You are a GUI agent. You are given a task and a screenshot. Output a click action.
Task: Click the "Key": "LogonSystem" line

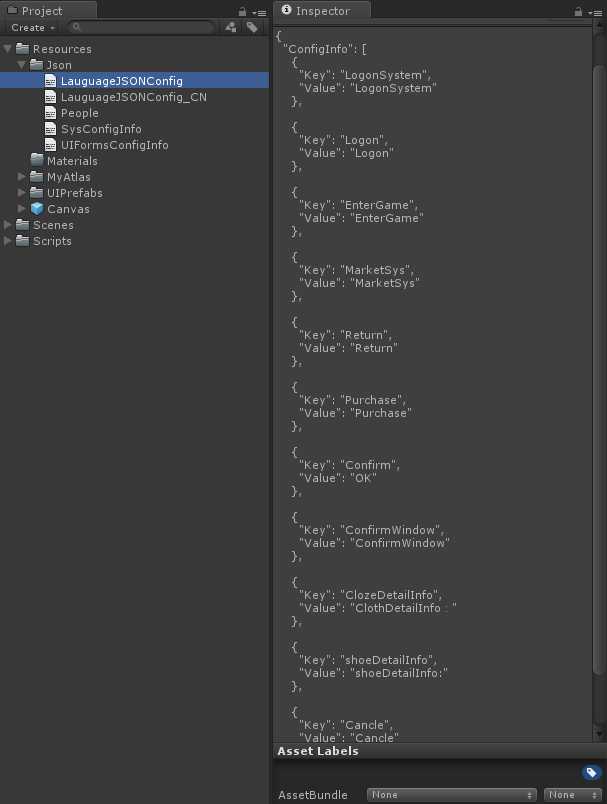[x=365, y=75]
